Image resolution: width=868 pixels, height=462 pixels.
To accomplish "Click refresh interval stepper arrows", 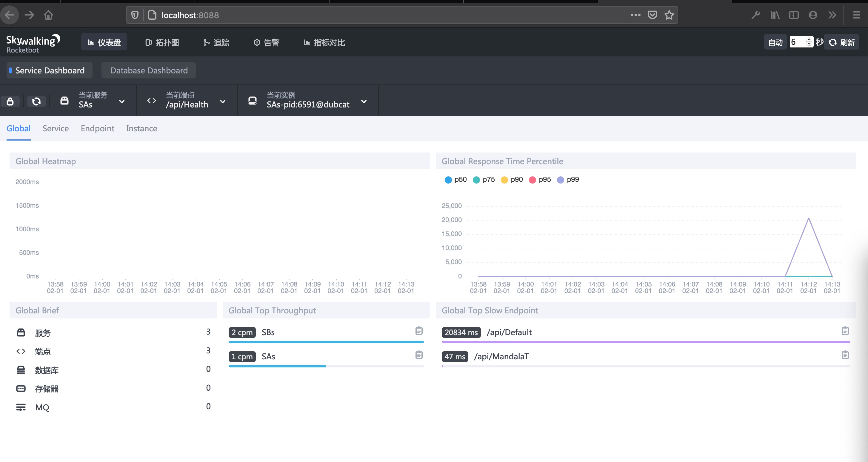I will tap(809, 42).
